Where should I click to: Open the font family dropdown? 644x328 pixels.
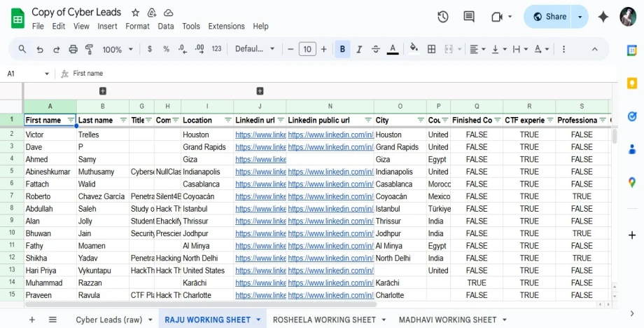click(255, 49)
